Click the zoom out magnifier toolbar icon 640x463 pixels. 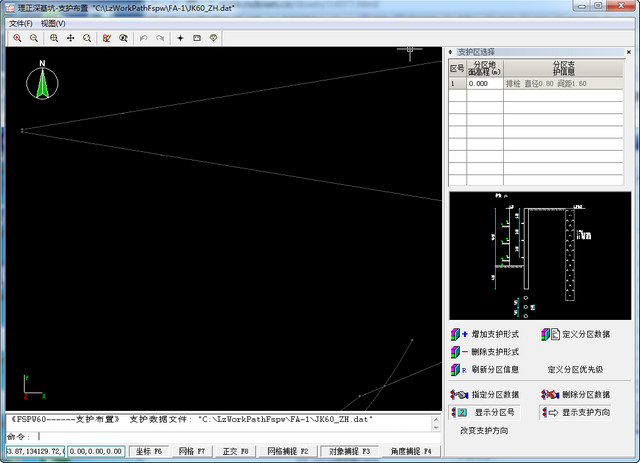click(x=33, y=38)
